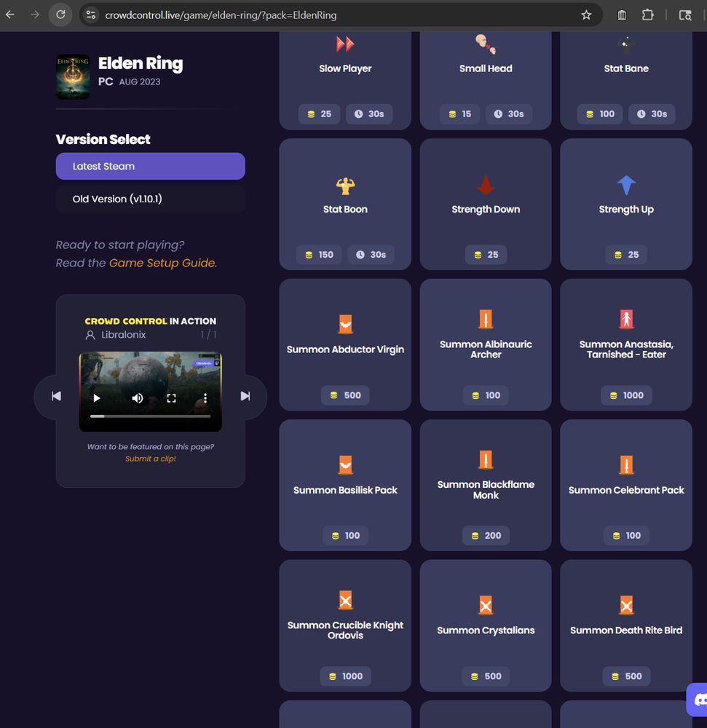Click the Slow Player double-arrow icon
The image size is (707, 728).
345,44
